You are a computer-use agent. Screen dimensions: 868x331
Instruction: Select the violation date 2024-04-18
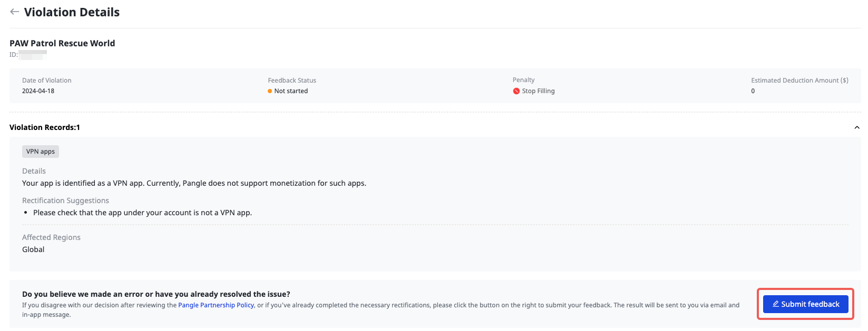tap(38, 91)
